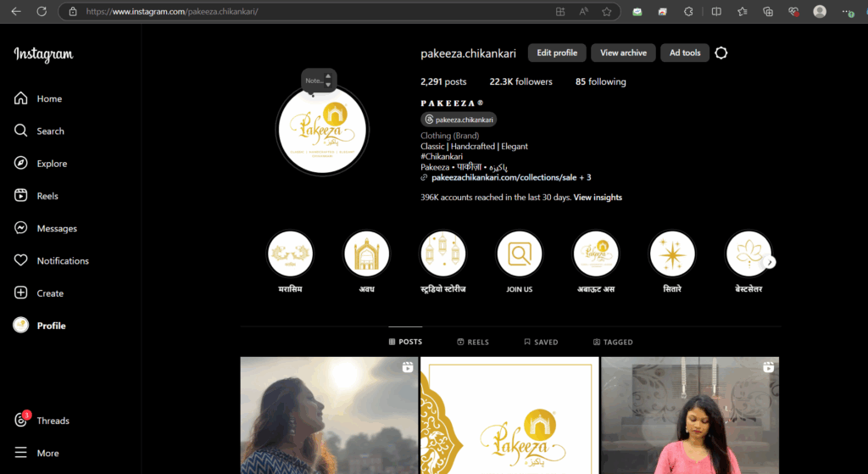
Task: Open Notifications heart icon
Action: pos(20,260)
